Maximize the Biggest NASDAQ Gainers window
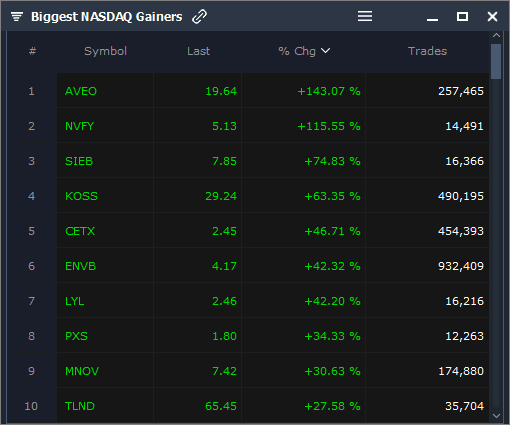Viewport: 510px width, 425px height. tap(462, 16)
